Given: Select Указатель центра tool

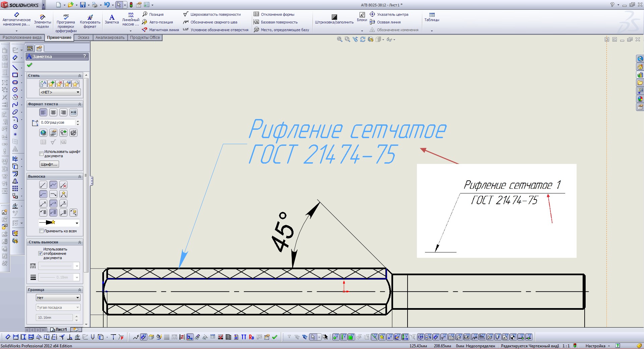Looking at the screenshot, I should 389,14.
